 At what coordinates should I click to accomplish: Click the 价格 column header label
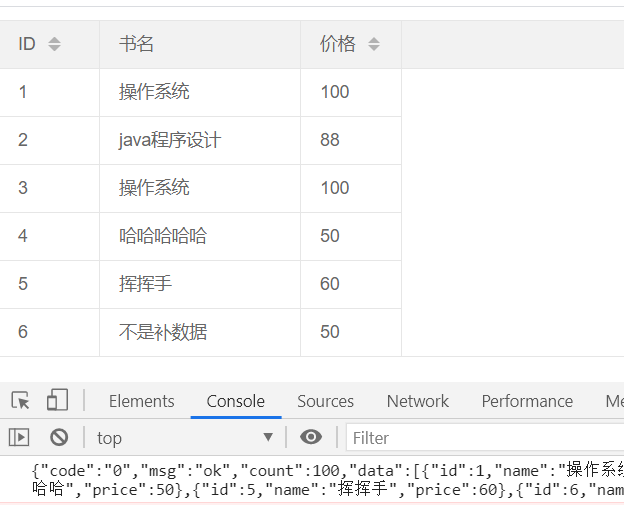tap(337, 44)
